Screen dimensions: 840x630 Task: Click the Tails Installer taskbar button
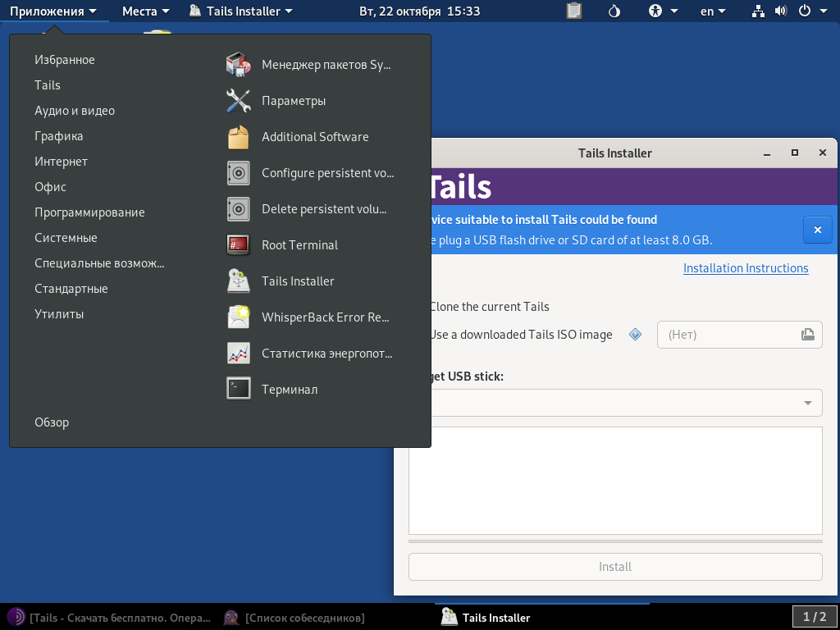(541, 618)
